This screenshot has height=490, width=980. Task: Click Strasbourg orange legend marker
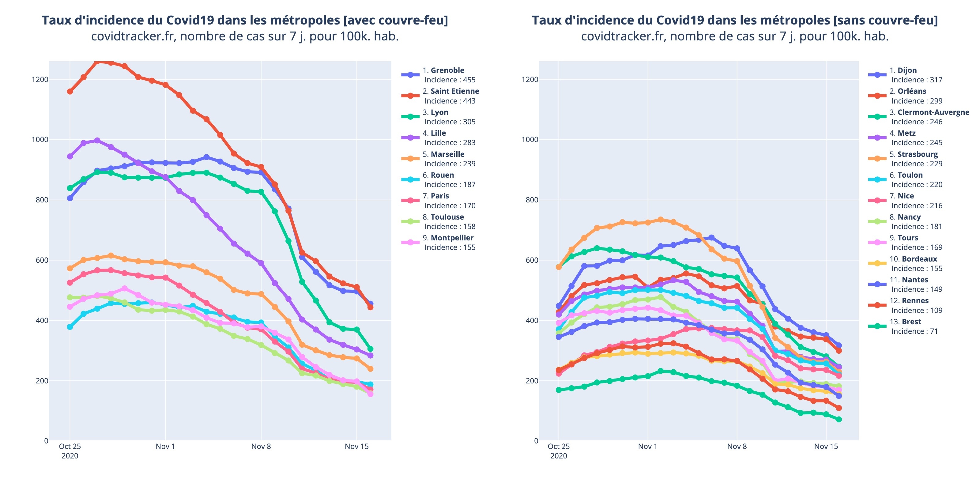[x=877, y=158]
